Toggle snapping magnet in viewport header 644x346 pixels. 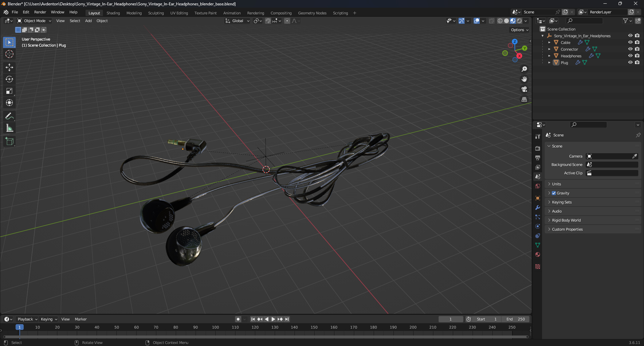pos(268,21)
